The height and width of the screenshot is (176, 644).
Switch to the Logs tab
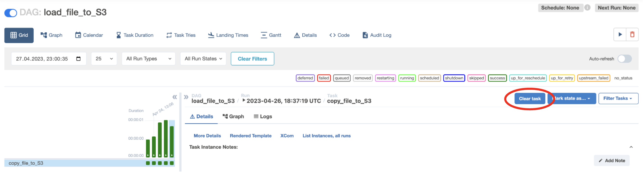pos(263,117)
